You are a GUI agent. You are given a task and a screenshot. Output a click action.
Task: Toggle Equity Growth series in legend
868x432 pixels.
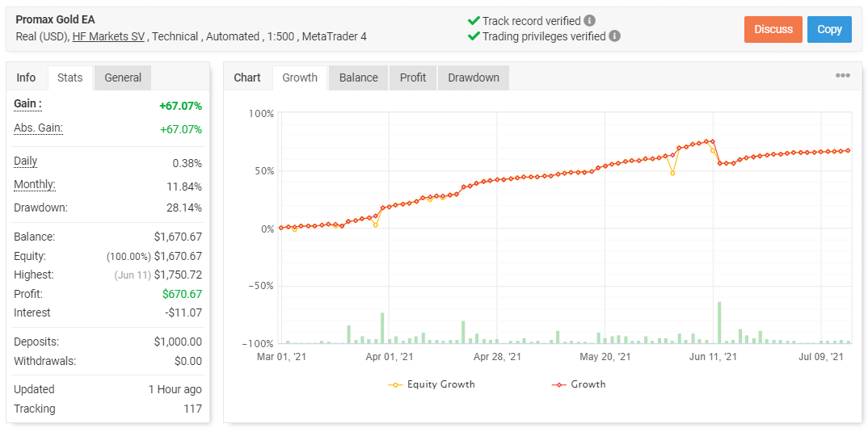432,384
